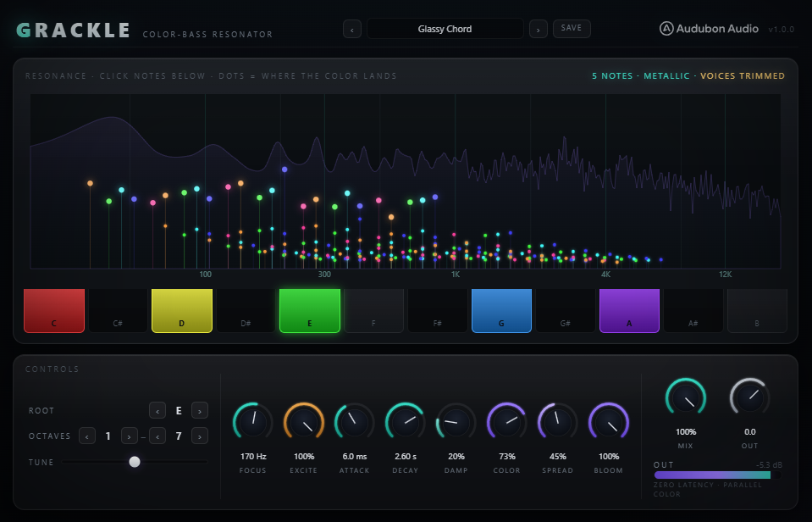Click the VOICES TRIMMED status text
This screenshot has height=522, width=812.
click(743, 76)
